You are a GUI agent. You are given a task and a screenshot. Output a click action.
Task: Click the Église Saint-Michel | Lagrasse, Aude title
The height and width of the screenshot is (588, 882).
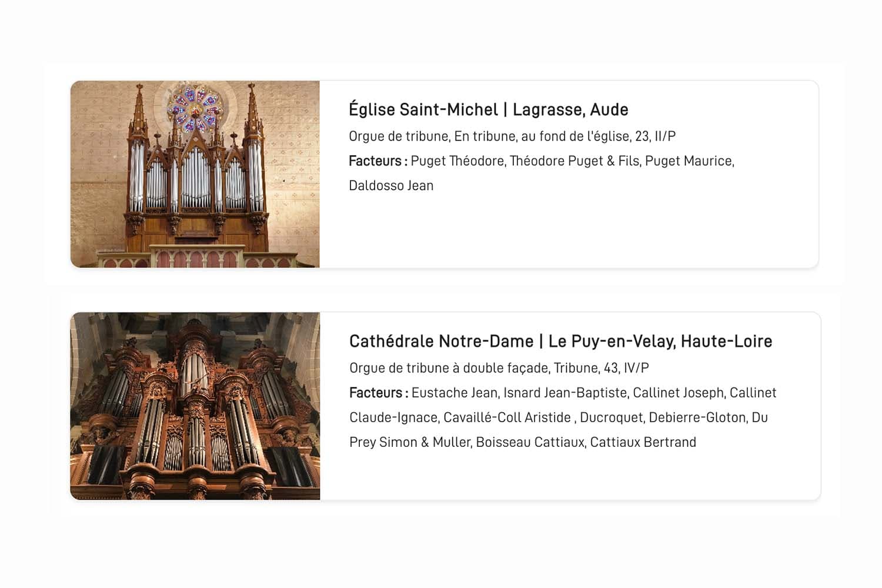click(x=488, y=110)
